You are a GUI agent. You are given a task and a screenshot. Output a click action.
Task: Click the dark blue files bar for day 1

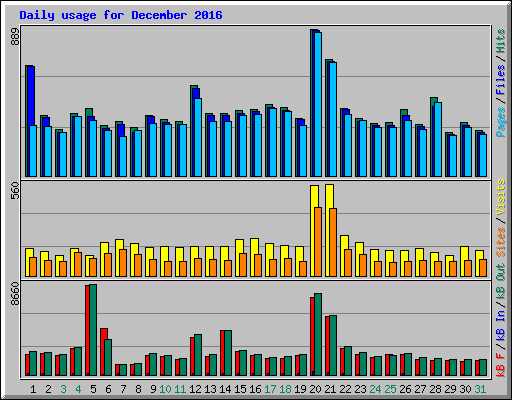coord(31,96)
